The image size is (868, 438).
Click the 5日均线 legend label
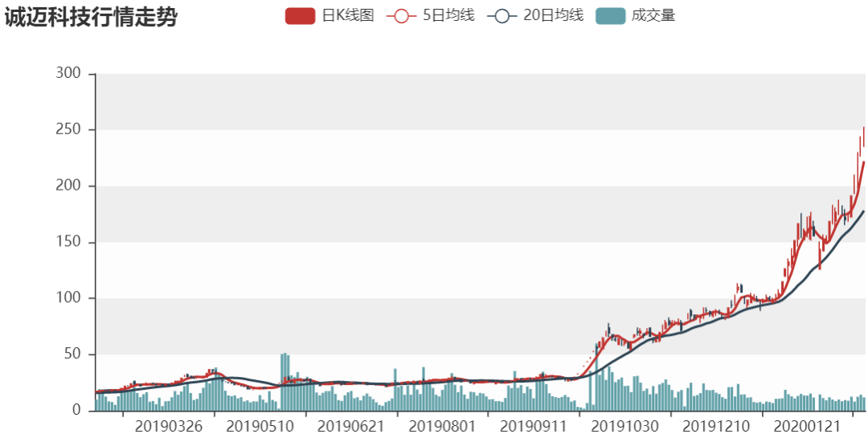pyautogui.click(x=448, y=15)
